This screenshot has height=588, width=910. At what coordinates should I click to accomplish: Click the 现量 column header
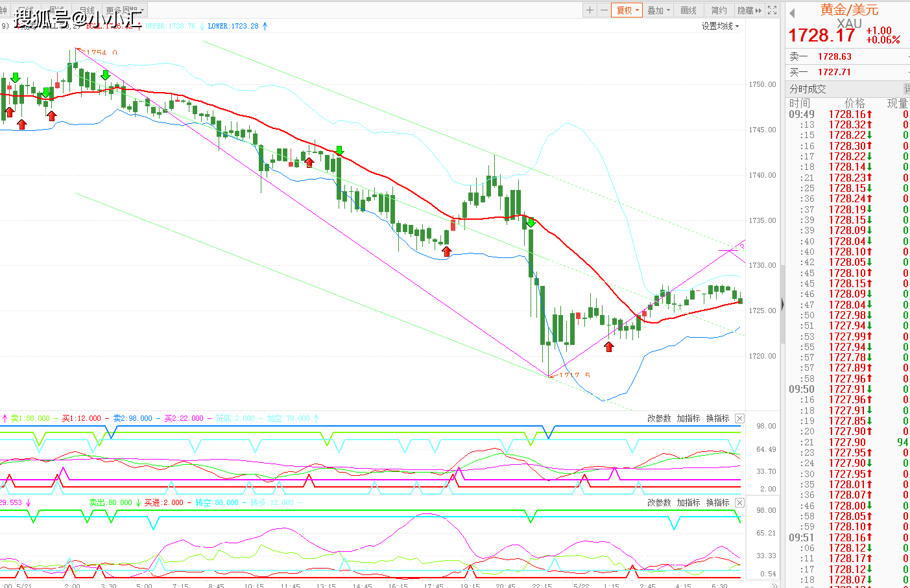pos(898,103)
